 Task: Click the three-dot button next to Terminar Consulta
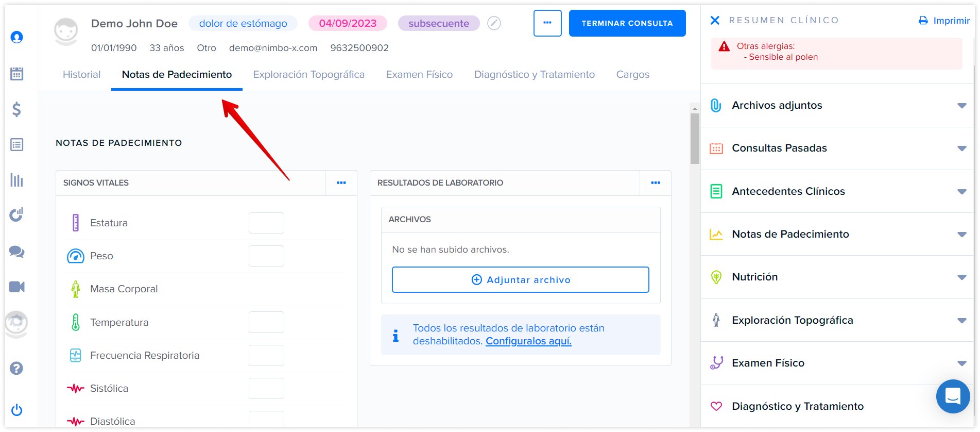(547, 23)
